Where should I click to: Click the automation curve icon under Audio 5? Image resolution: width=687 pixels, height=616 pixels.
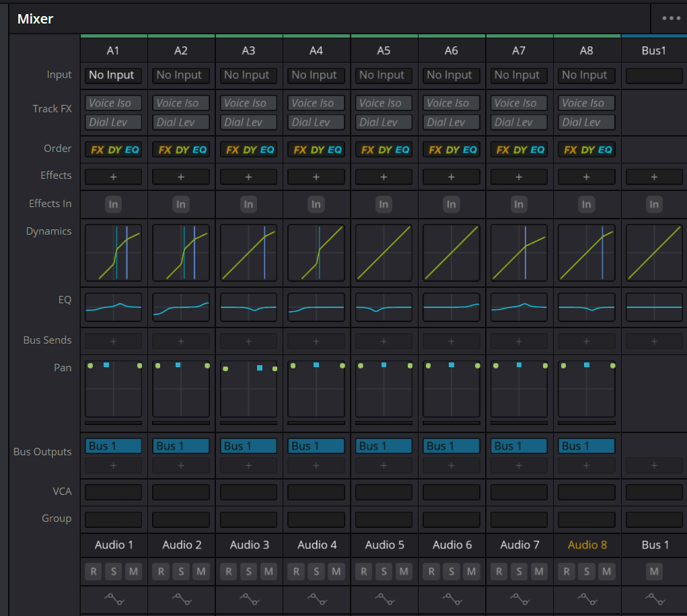[384, 598]
